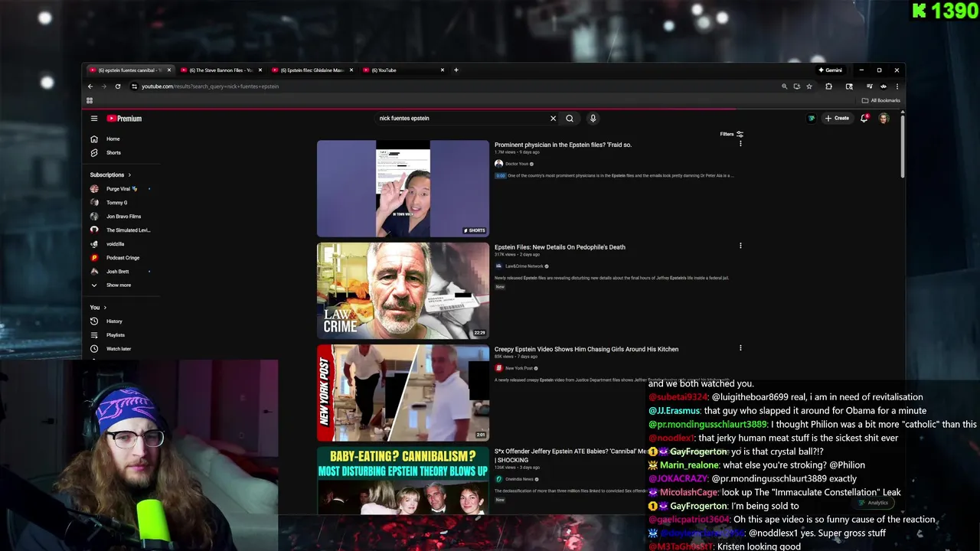The height and width of the screenshot is (551, 980).
Task: Open title 'Creepy Epstein Video Shows Him Chasing Girls'
Action: click(586, 349)
